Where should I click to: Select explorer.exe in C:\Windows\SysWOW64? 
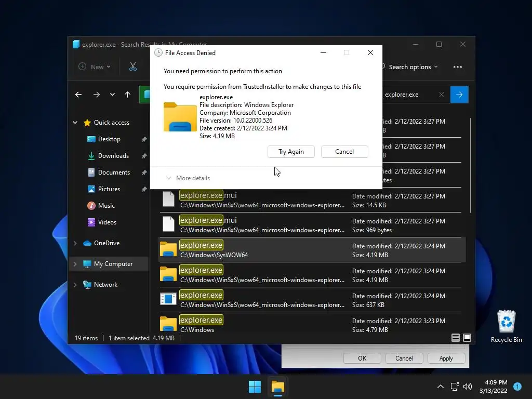(312, 250)
